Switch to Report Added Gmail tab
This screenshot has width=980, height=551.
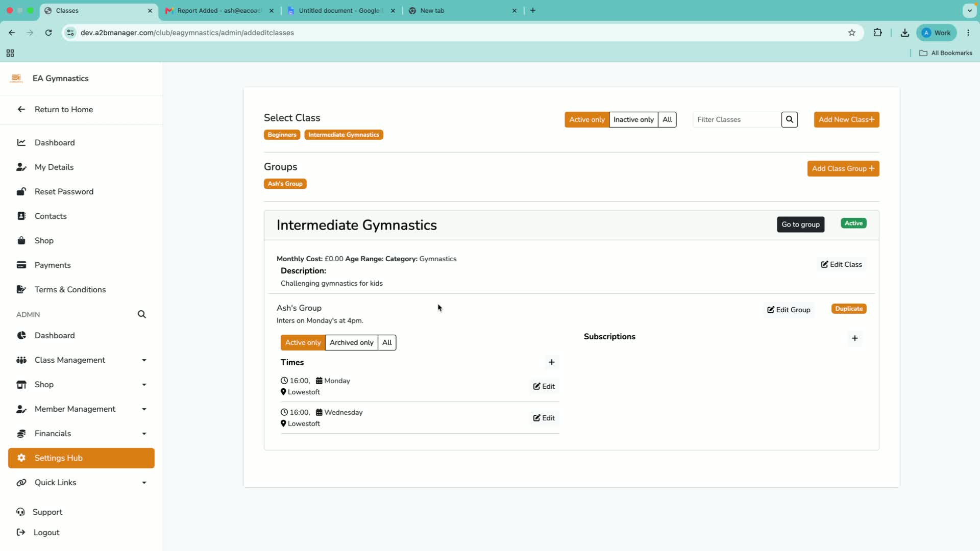219,10
